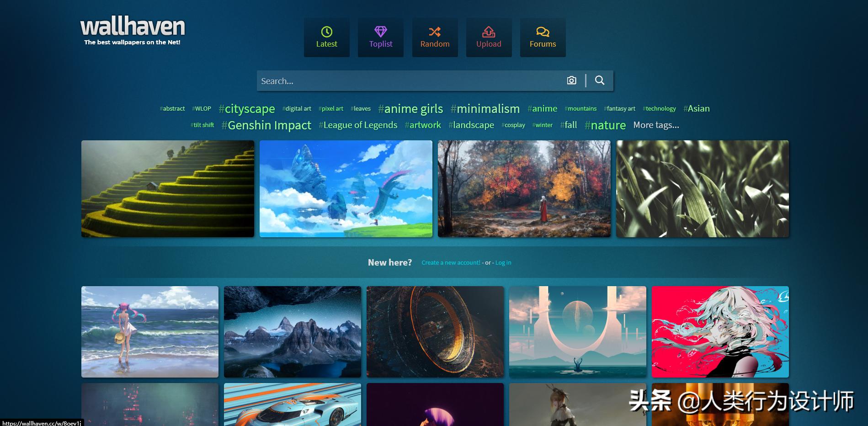Screen dimensions: 868x426
Task: Start a reverse image search with the camera icon
Action: point(571,80)
